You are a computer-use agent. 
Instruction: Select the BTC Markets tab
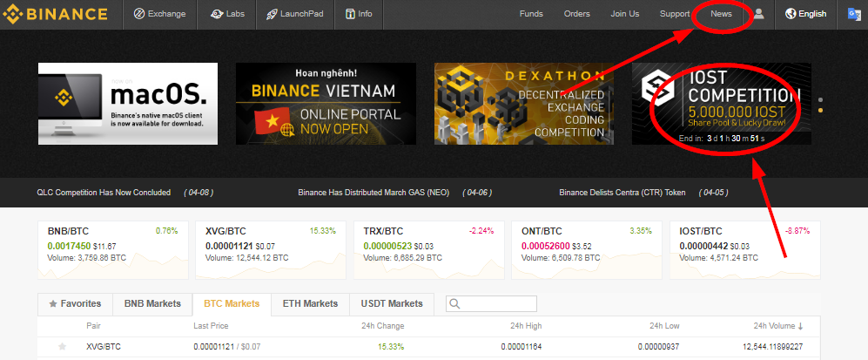click(232, 304)
